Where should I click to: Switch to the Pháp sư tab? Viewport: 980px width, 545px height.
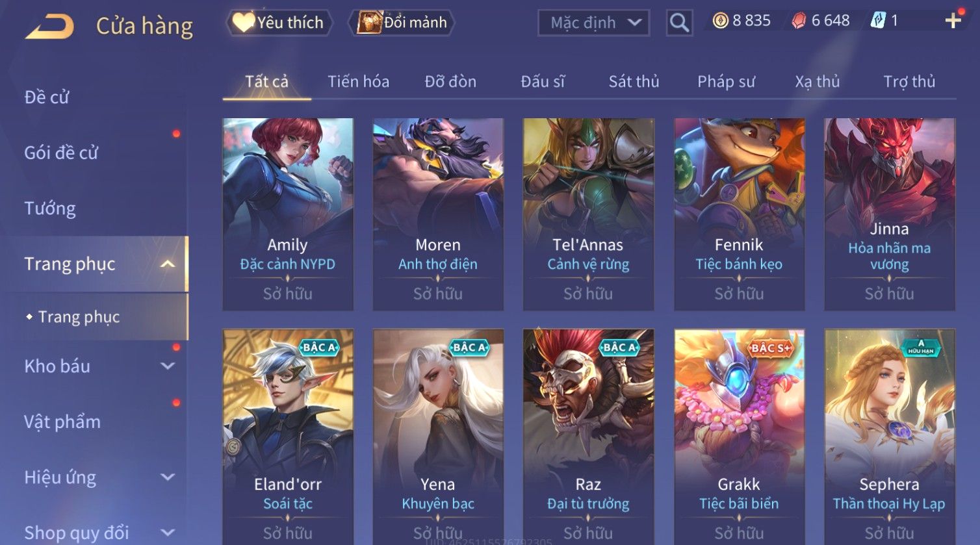pos(726,81)
